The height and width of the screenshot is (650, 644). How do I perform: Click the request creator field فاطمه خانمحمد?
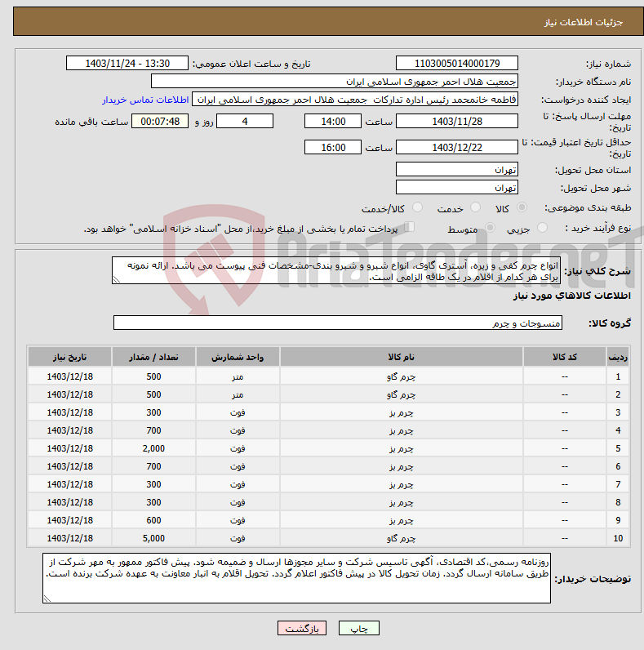[355, 100]
